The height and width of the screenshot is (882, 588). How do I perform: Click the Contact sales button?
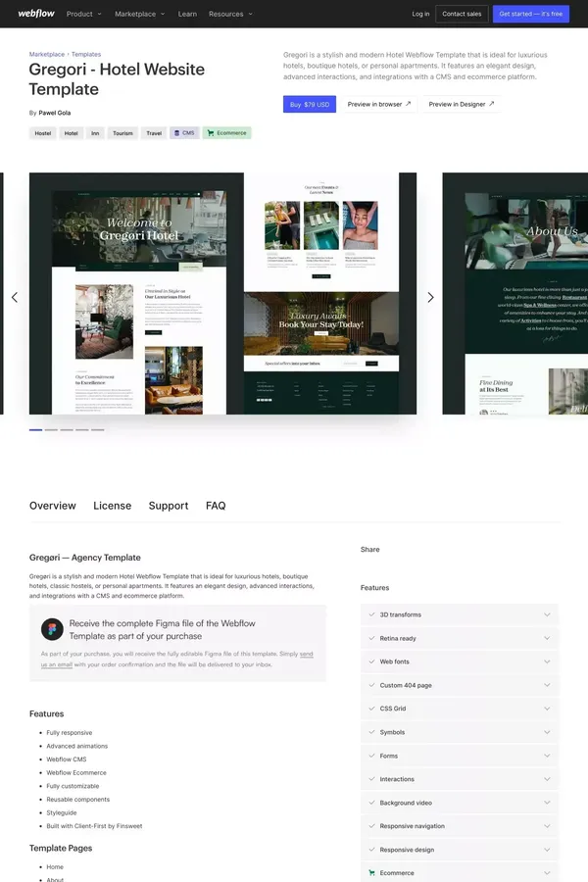click(462, 14)
